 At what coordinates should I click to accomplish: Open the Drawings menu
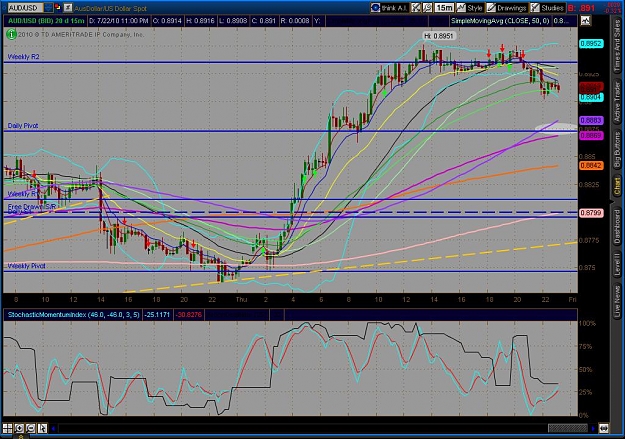[x=506, y=8]
